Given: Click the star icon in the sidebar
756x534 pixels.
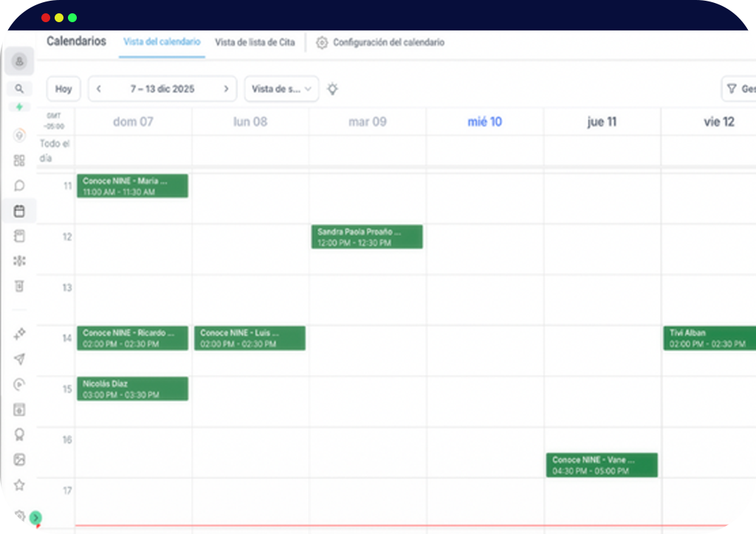Looking at the screenshot, I should click(19, 485).
